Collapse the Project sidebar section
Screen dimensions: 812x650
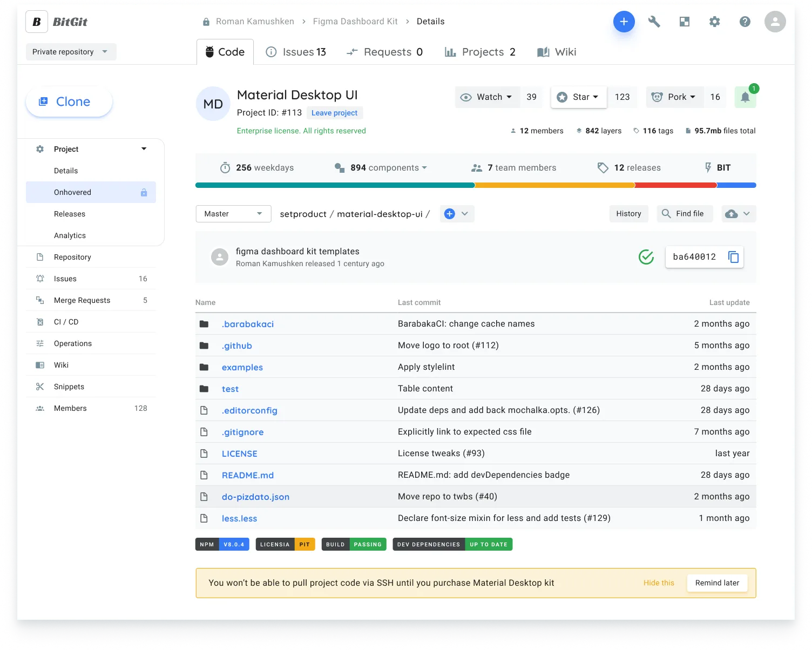click(144, 149)
